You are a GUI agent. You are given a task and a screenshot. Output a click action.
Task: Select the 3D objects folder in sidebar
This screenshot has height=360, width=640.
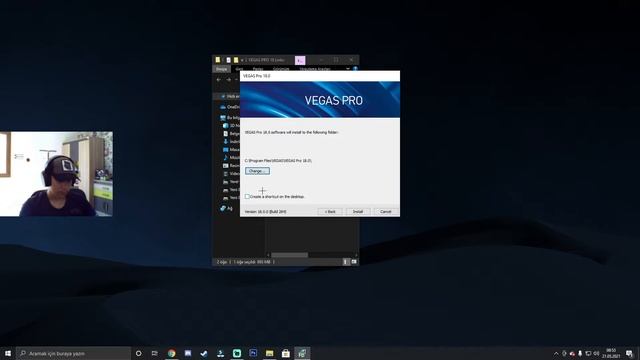[x=231, y=126]
